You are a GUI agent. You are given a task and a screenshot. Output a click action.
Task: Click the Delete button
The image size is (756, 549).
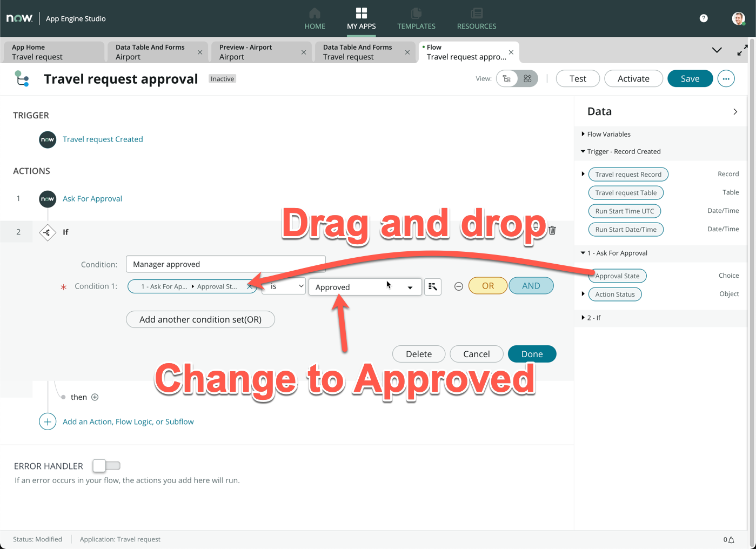[x=419, y=354]
